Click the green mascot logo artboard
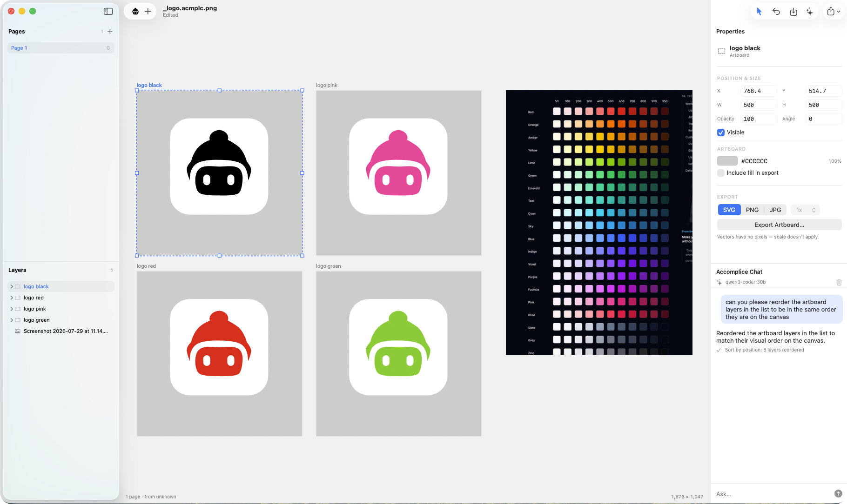This screenshot has height=504, width=847. pyautogui.click(x=398, y=354)
